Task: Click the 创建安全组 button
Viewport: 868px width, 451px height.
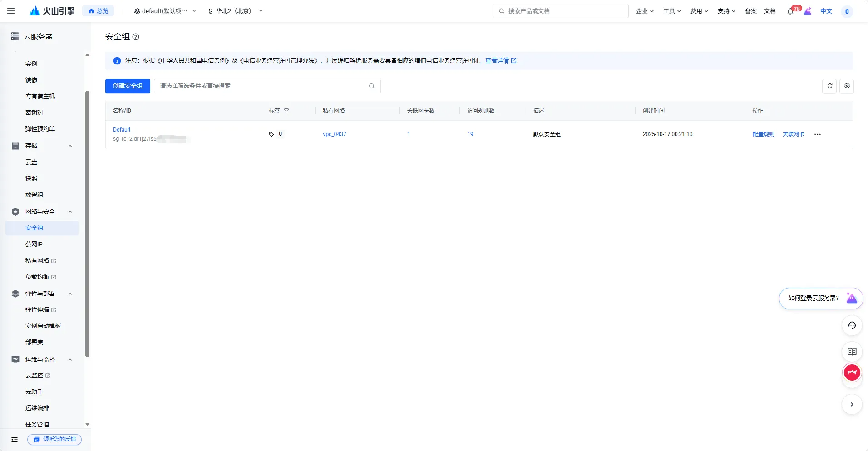Action: (x=128, y=86)
